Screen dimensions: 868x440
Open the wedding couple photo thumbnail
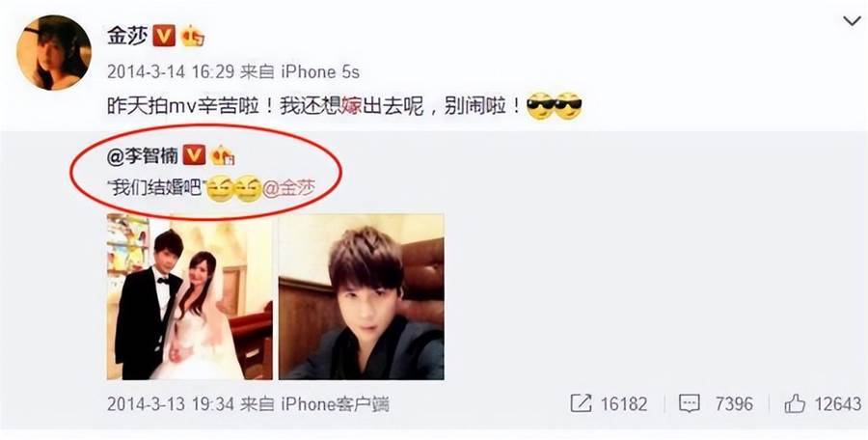(x=189, y=296)
